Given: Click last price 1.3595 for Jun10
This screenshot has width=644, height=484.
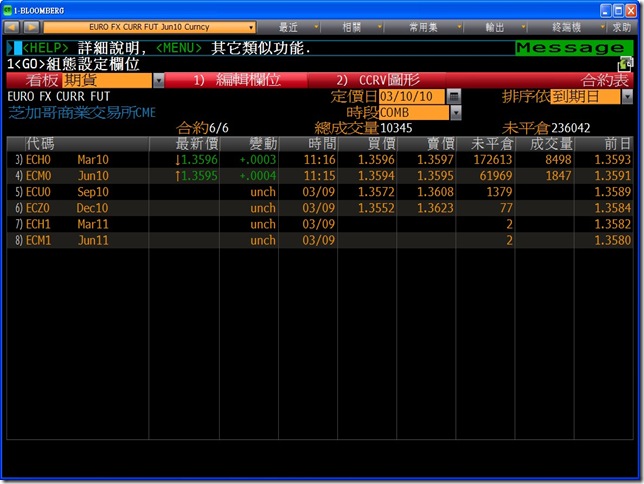Looking at the screenshot, I should pyautogui.click(x=199, y=176).
